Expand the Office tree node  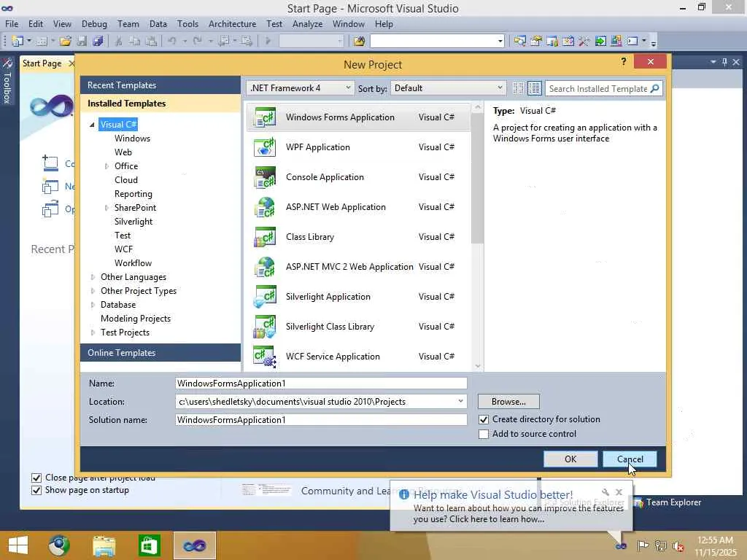(x=107, y=166)
